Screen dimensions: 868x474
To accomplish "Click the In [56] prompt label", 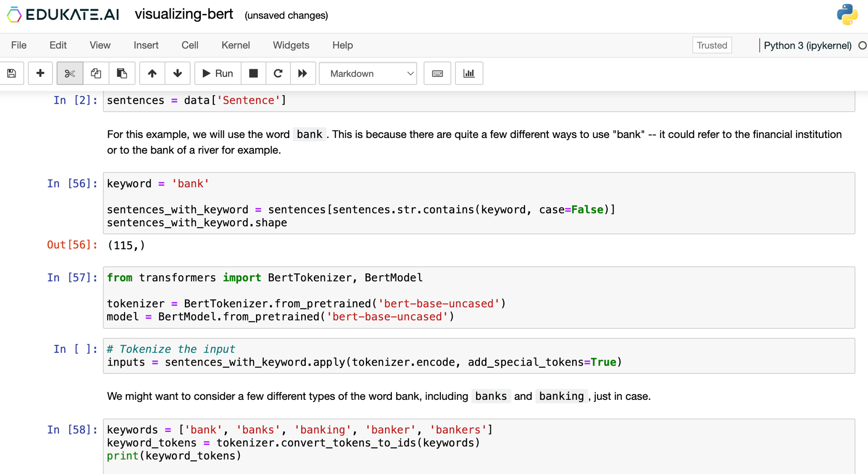I will point(72,183).
